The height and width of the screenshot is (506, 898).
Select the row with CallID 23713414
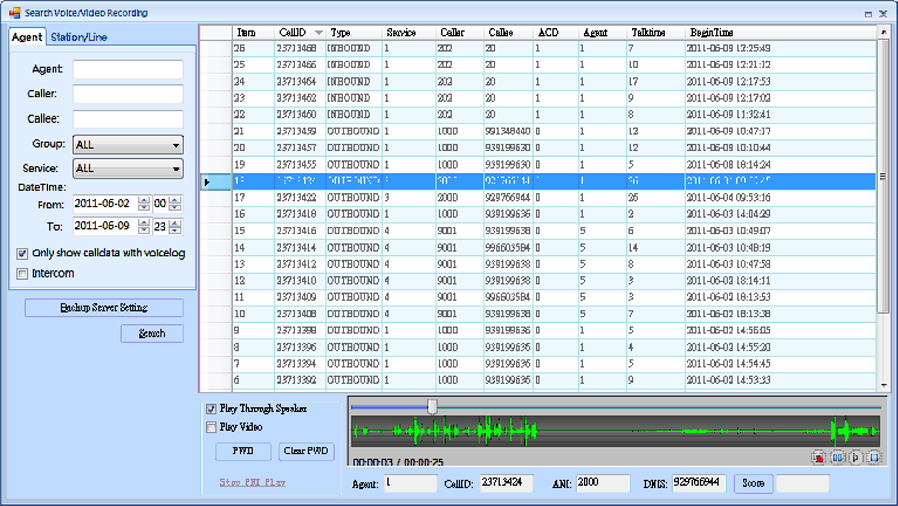(538, 248)
